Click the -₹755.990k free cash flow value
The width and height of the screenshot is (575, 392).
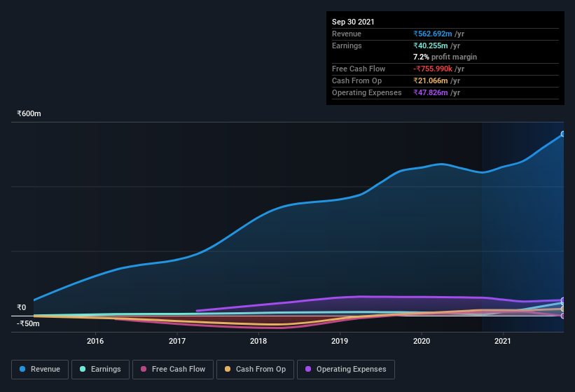pos(433,69)
